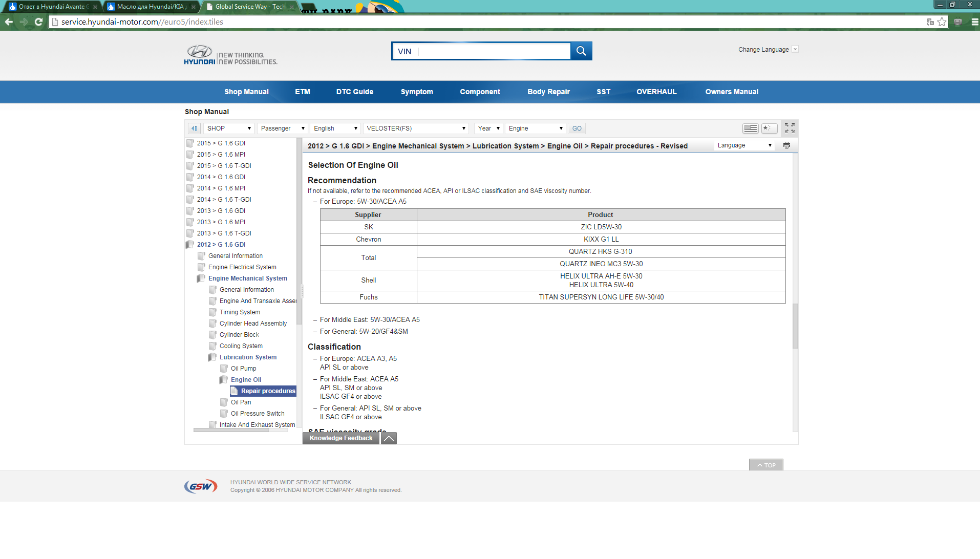Open the ETM menu
The image size is (980, 559).
coord(303,92)
